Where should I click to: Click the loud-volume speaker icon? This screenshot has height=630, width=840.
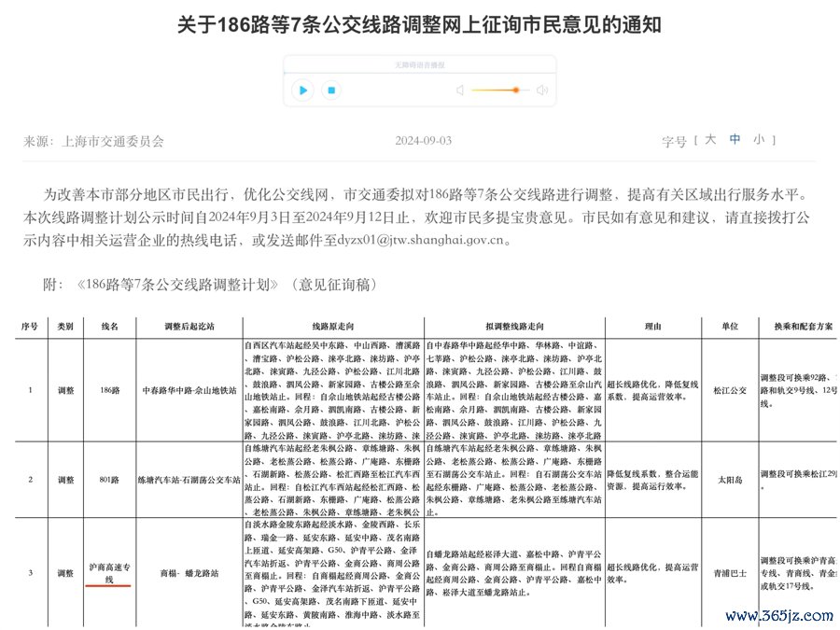click(542, 90)
